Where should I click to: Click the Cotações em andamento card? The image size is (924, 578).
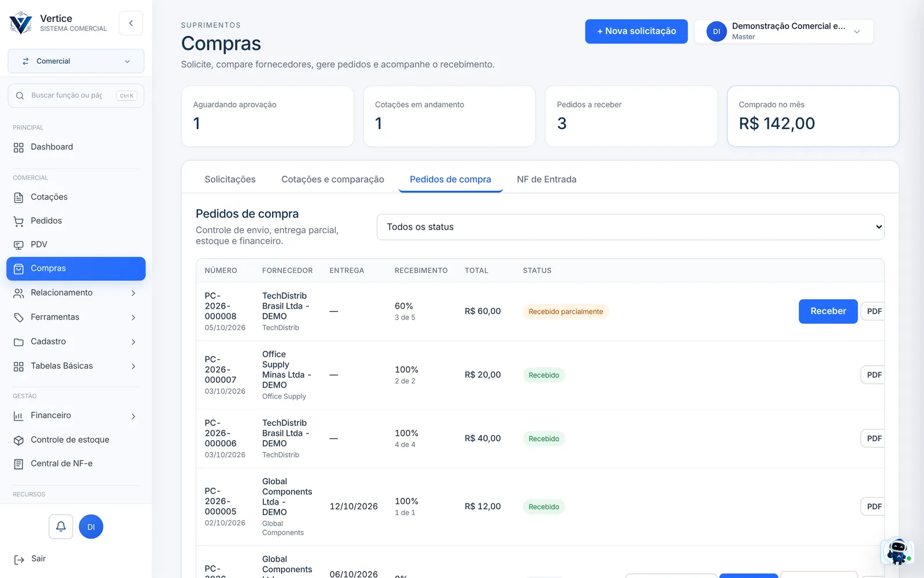click(449, 116)
